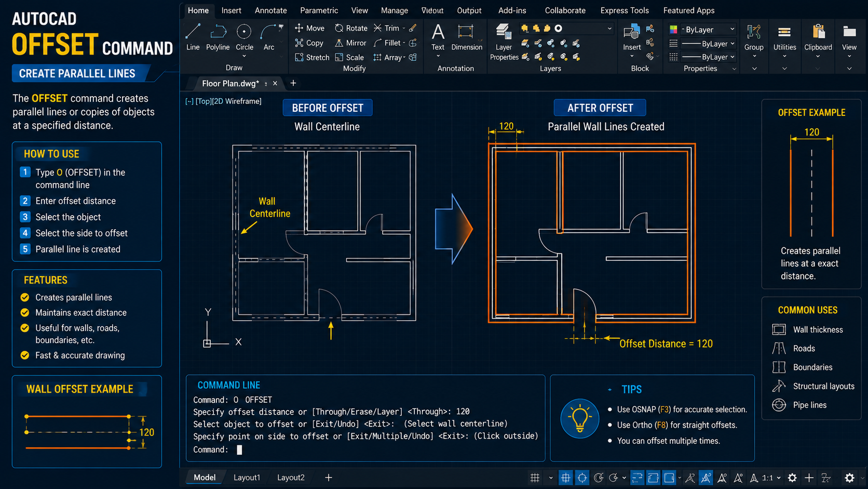Toggle snap mode in status bar
The image size is (868, 489).
coord(566,478)
